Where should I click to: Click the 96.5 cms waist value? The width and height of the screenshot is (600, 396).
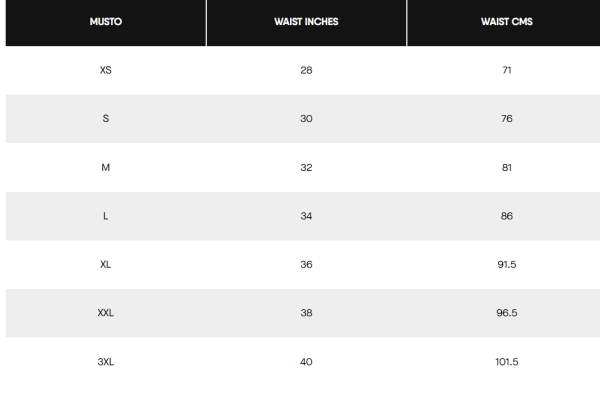(x=507, y=313)
